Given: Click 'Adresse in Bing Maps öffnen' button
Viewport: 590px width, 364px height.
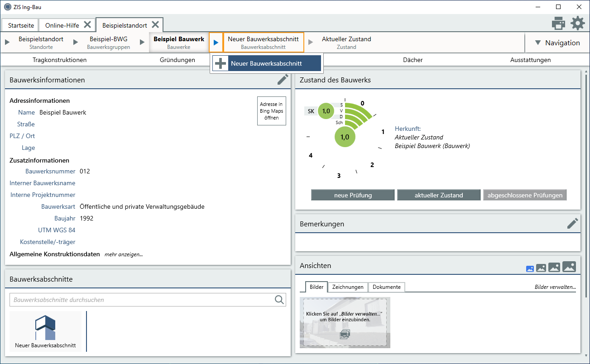Looking at the screenshot, I should (x=271, y=111).
